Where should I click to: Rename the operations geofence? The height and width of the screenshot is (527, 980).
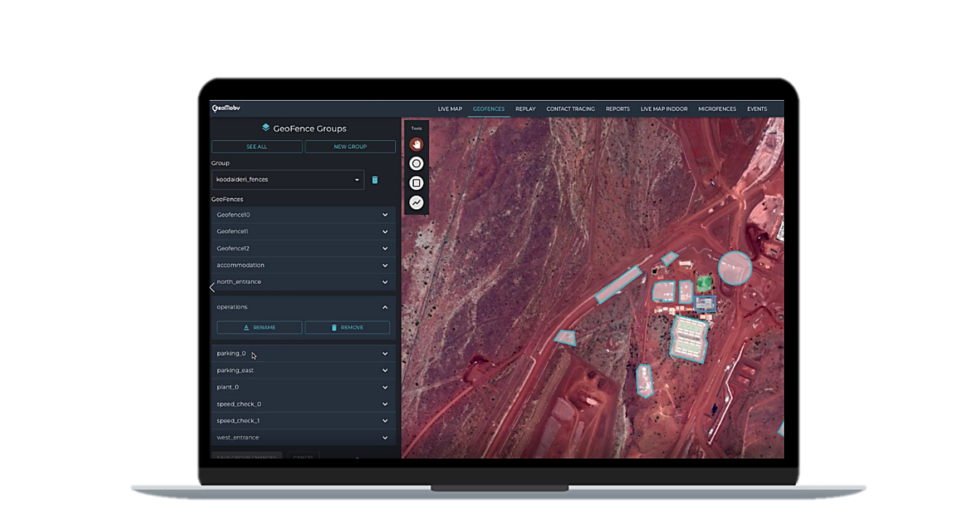click(259, 328)
